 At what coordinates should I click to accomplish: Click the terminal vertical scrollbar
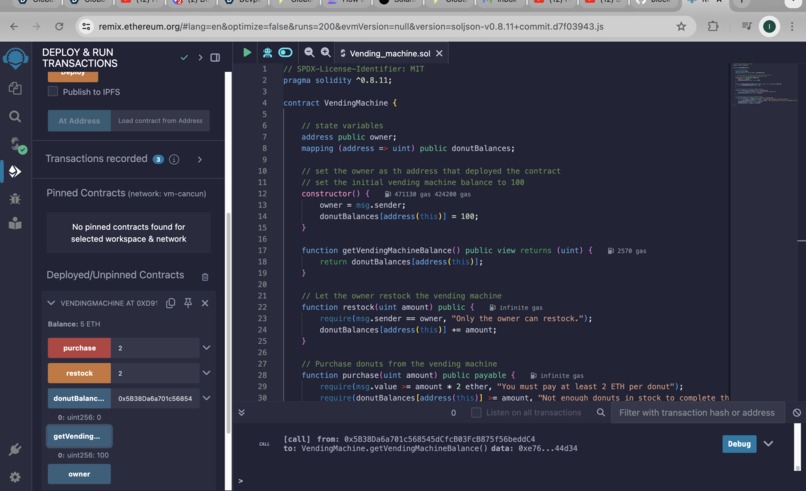click(x=797, y=446)
